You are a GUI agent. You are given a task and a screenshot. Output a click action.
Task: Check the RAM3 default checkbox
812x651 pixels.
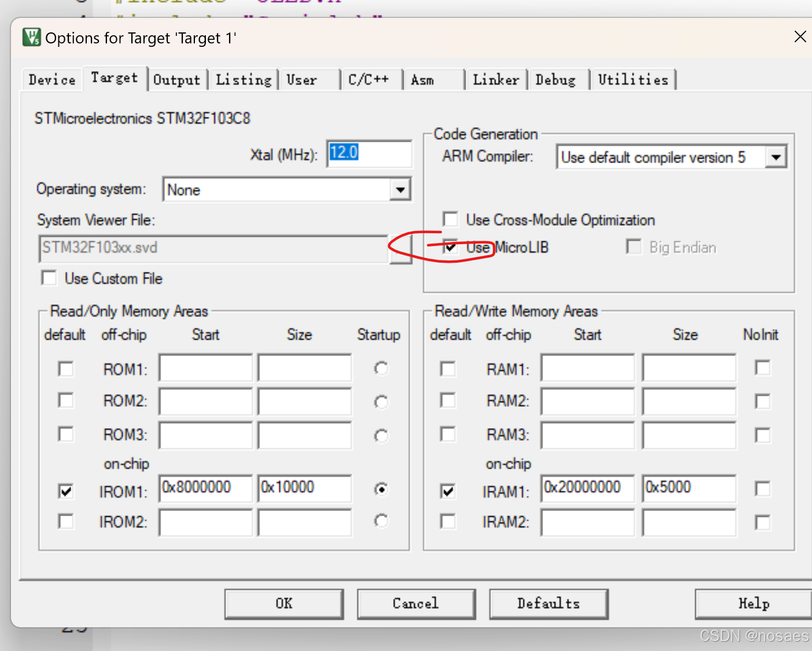(x=448, y=434)
